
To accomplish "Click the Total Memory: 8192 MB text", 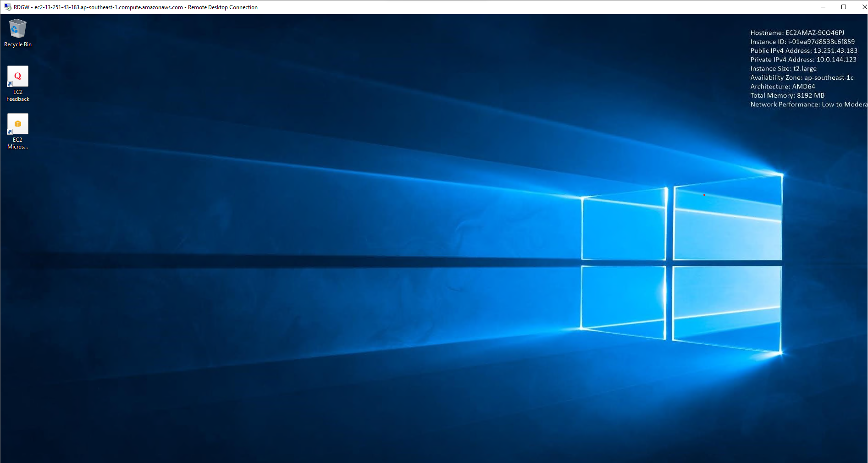I will pos(787,95).
